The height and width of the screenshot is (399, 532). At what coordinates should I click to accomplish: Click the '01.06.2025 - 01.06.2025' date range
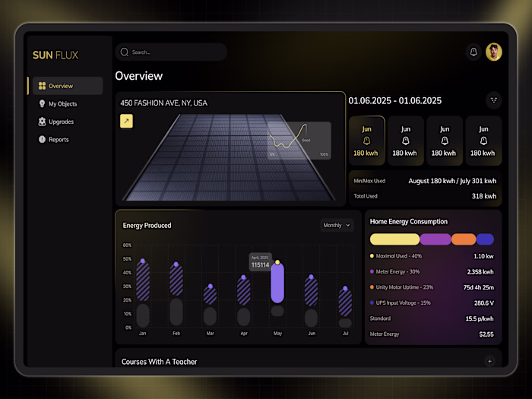point(395,101)
